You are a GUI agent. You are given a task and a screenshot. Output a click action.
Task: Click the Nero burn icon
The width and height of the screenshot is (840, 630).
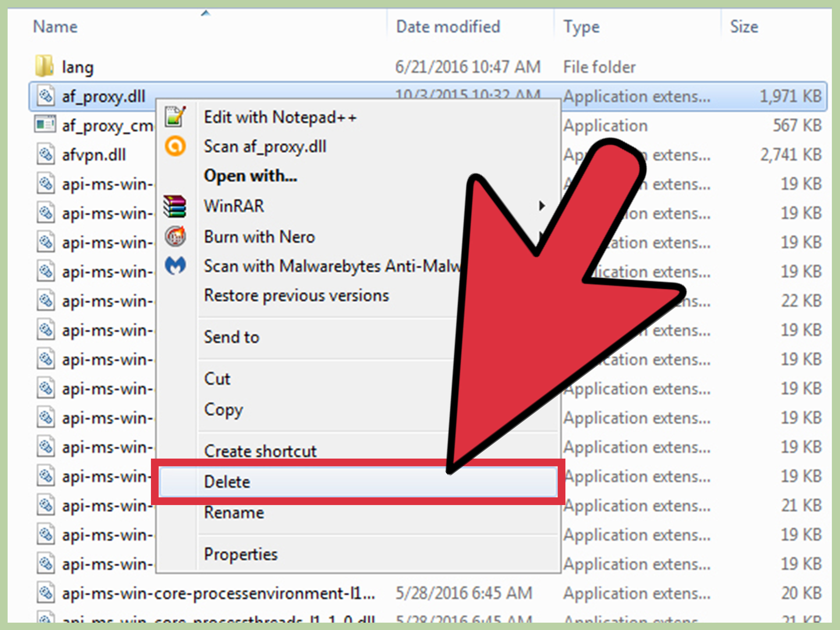(x=175, y=236)
